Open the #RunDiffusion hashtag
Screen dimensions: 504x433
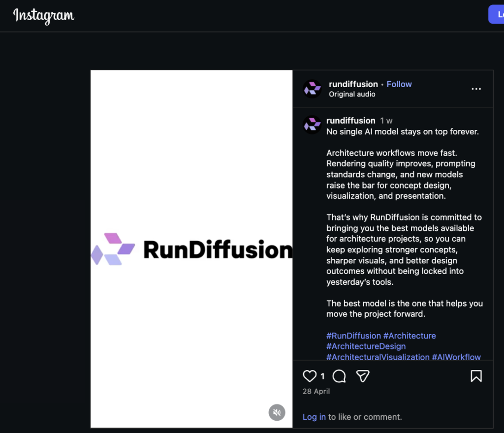click(x=353, y=336)
